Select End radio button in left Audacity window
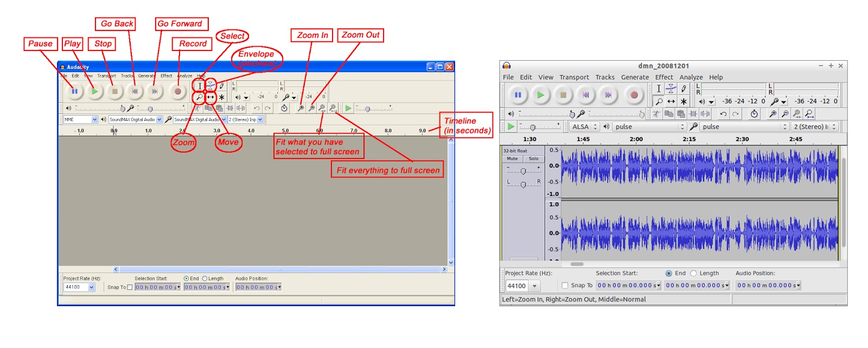This screenshot has width=868, height=348. (x=186, y=279)
